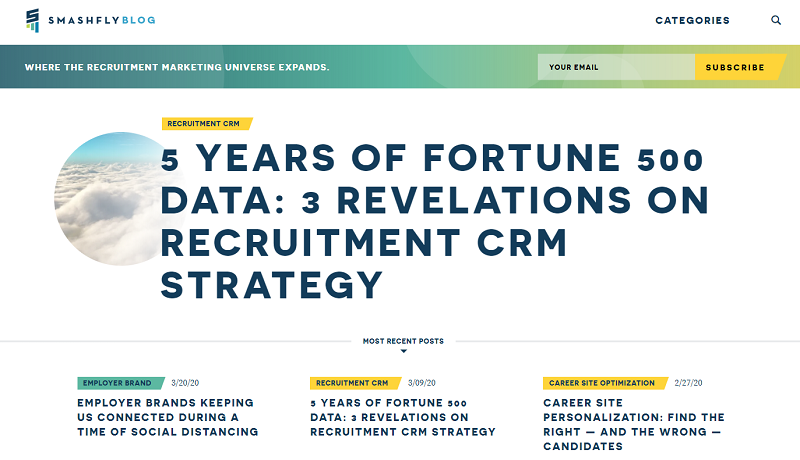Viewport: 800px width, 460px height.
Task: Click the yellow Subscribe button
Action: pyautogui.click(x=738, y=67)
